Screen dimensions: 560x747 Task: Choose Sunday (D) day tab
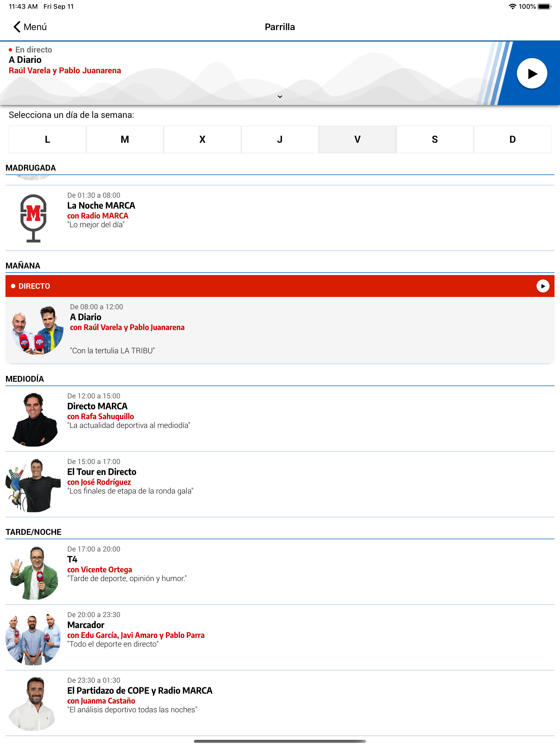click(512, 139)
